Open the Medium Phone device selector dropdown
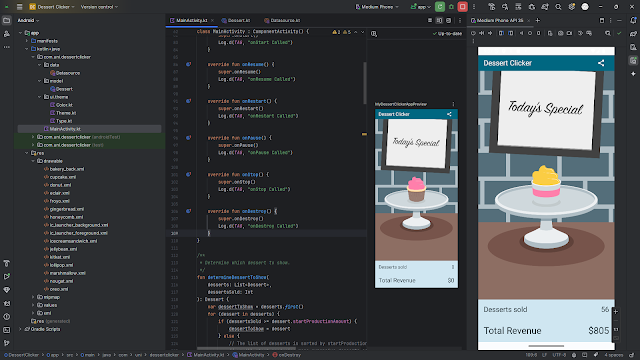 pyautogui.click(x=377, y=7)
